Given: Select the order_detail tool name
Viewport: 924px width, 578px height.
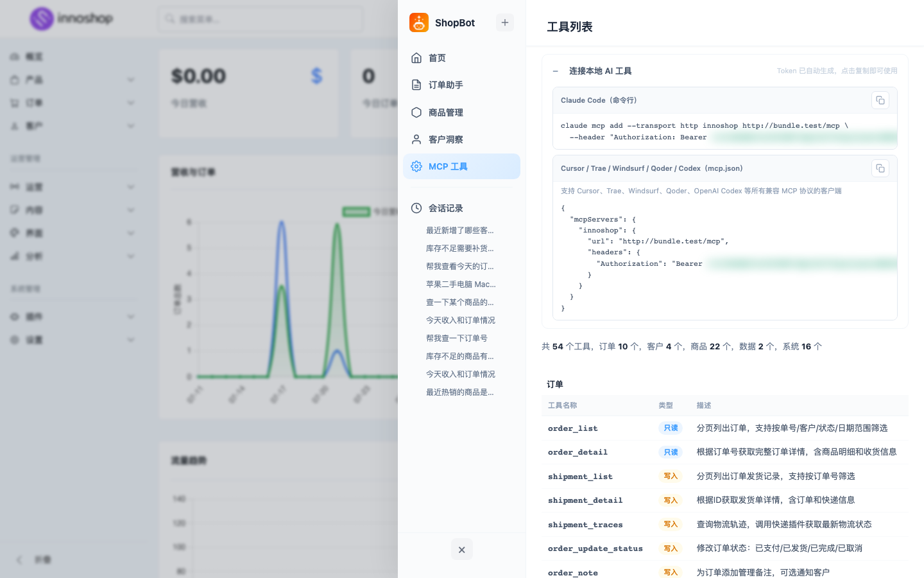Looking at the screenshot, I should [x=578, y=452].
